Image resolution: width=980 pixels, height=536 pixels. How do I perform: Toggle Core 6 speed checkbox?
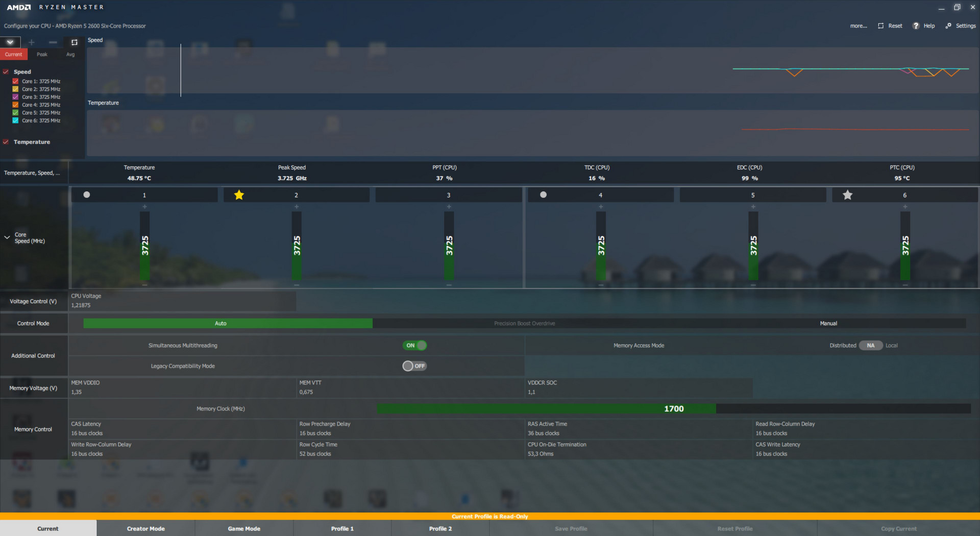tap(15, 120)
